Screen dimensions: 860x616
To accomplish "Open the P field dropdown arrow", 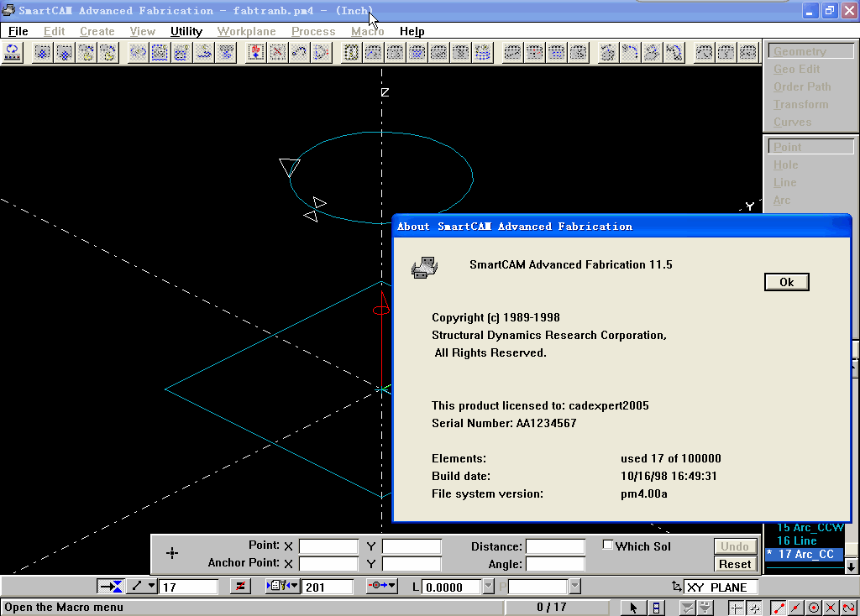I will 574,587.
